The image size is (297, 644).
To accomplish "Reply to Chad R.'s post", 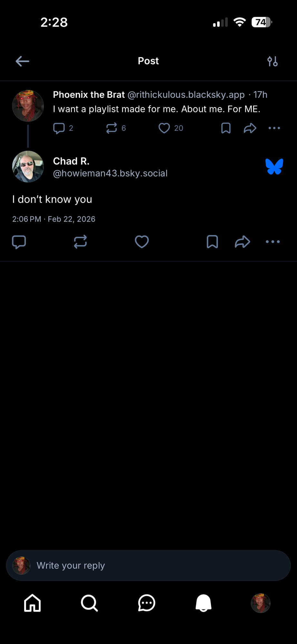I will pos(19,242).
